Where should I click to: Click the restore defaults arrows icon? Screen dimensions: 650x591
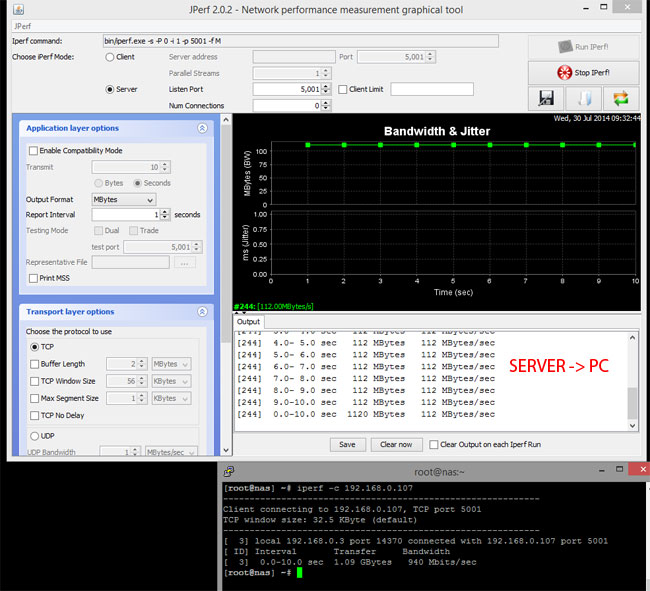pyautogui.click(x=621, y=98)
